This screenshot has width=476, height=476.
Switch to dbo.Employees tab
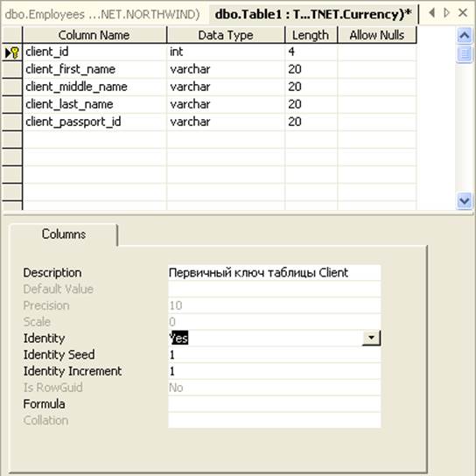point(102,14)
